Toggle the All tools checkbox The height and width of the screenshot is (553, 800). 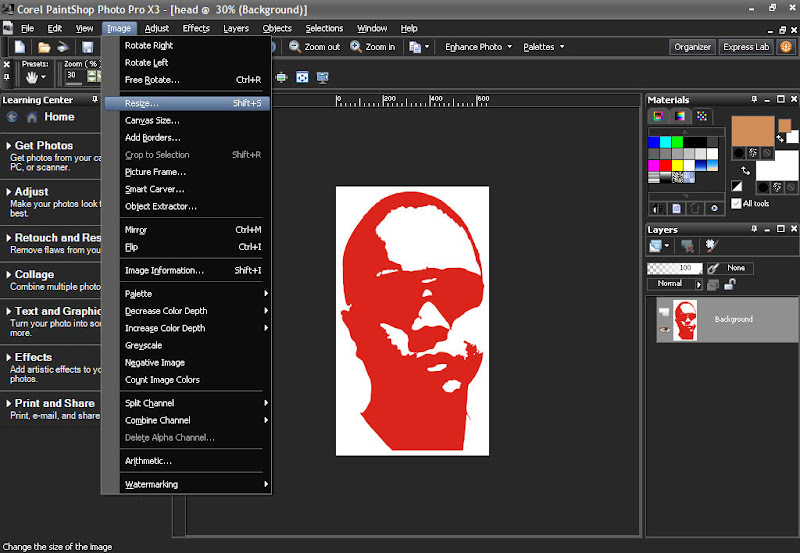point(737,203)
